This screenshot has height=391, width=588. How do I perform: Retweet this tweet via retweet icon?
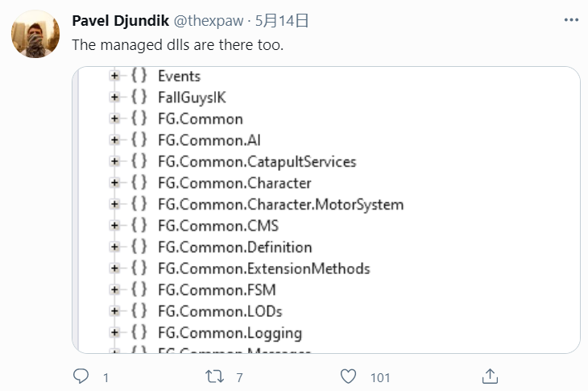[212, 376]
